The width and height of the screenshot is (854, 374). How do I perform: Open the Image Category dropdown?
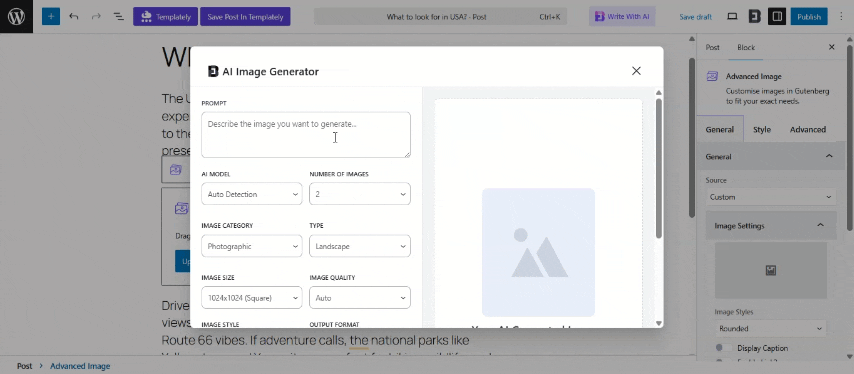tap(252, 246)
